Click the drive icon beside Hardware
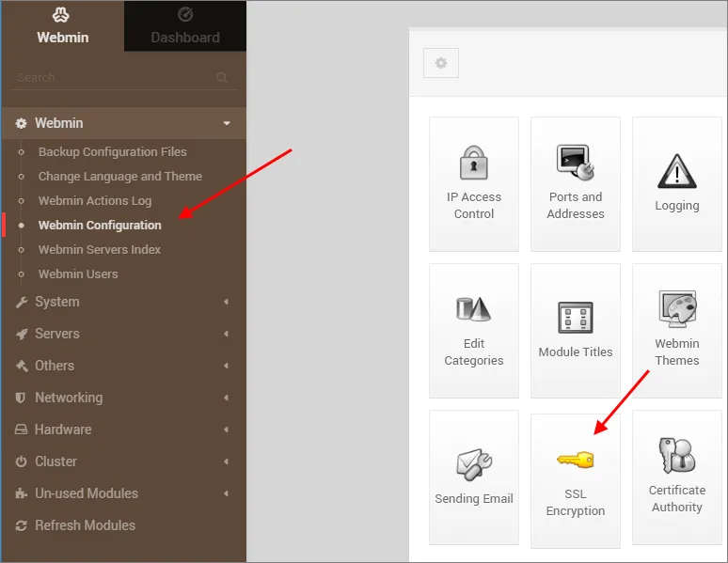The height and width of the screenshot is (563, 728). [21, 430]
